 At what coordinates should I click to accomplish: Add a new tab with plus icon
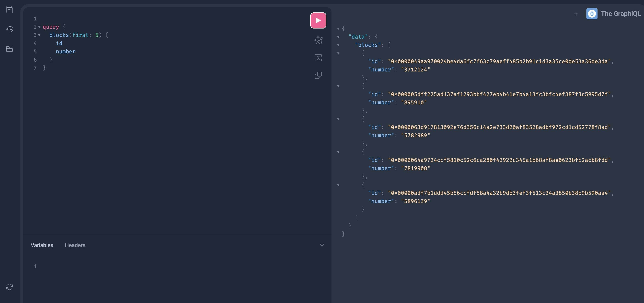[576, 14]
